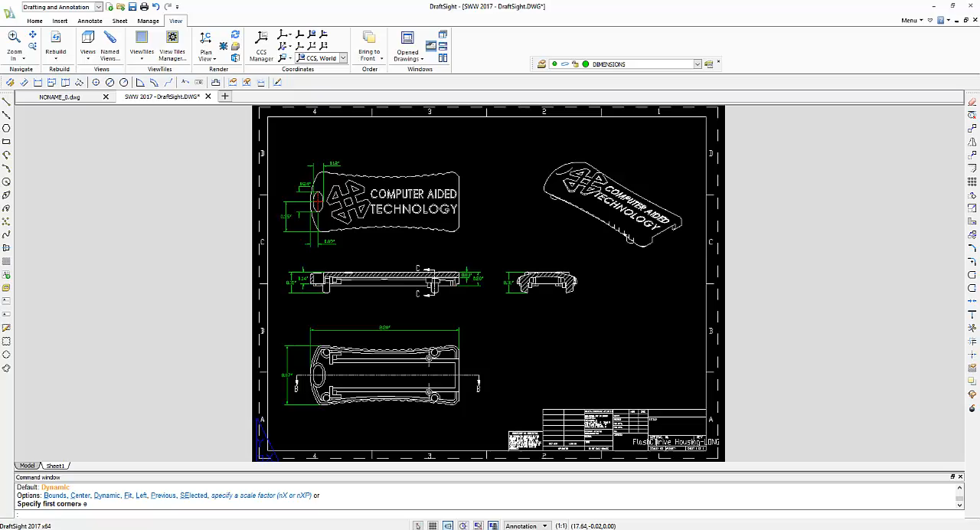Customize quick access toolbar dropdown arrow
Viewport: 980px width, 530px height.
pos(178,7)
